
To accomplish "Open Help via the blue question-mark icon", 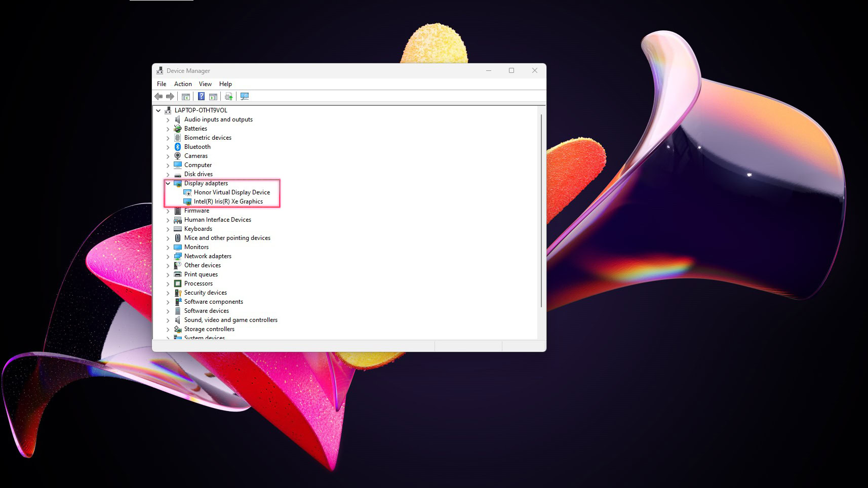I will (x=201, y=97).
